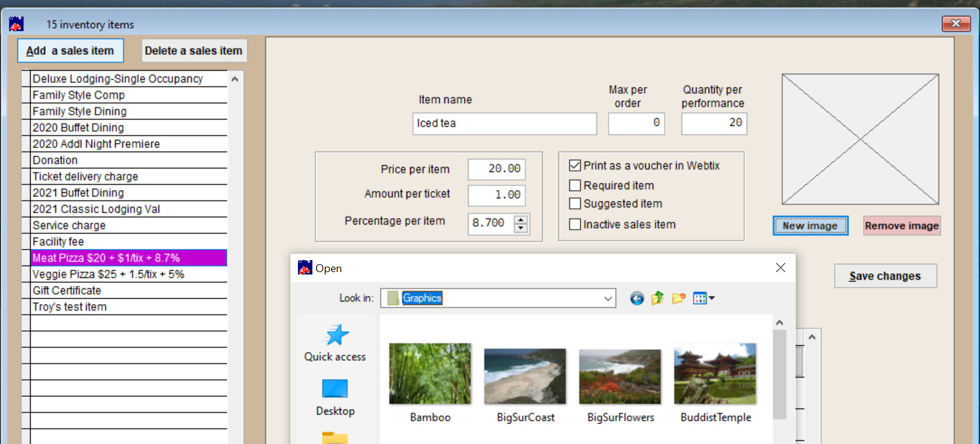Click the Price per item field
The height and width of the screenshot is (444, 980).
point(496,169)
